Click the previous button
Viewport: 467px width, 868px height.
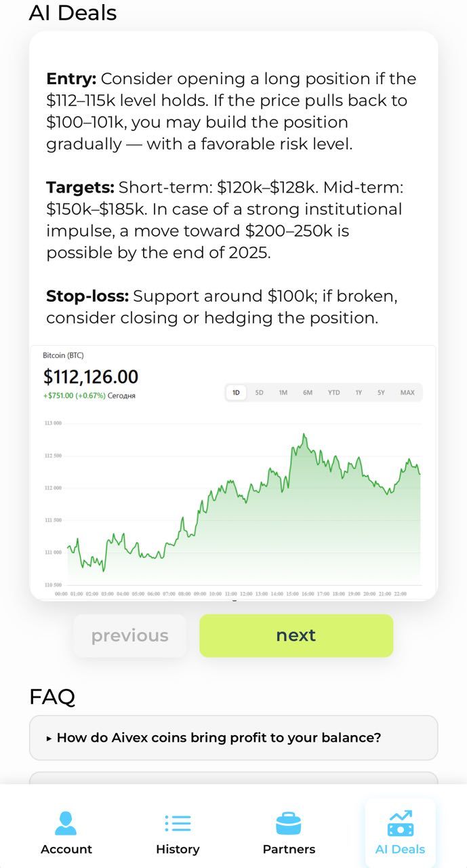[x=129, y=635]
